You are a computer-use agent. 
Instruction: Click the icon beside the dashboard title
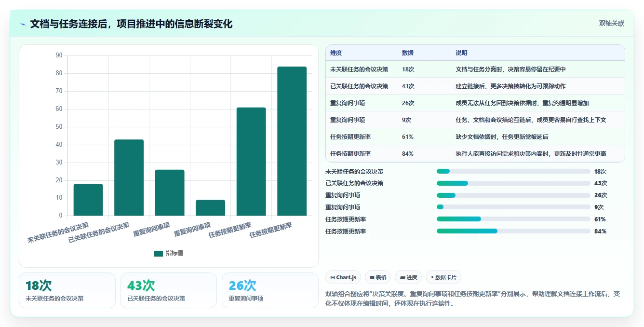(x=23, y=24)
